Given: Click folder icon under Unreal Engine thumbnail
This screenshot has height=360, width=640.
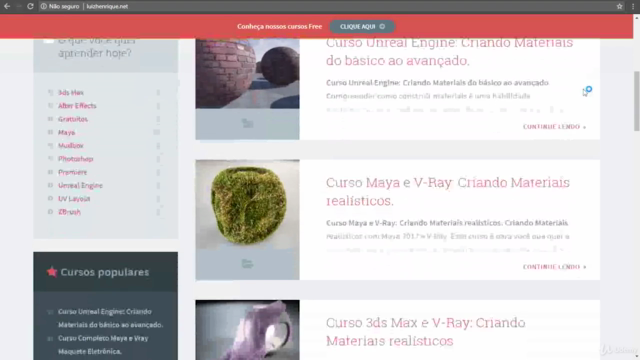Looking at the screenshot, I should click(247, 123).
